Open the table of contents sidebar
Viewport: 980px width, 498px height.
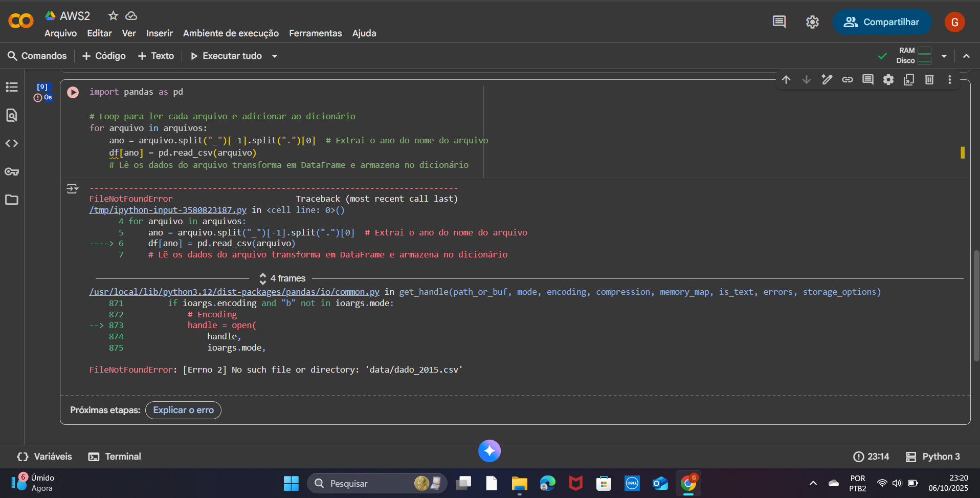point(12,87)
